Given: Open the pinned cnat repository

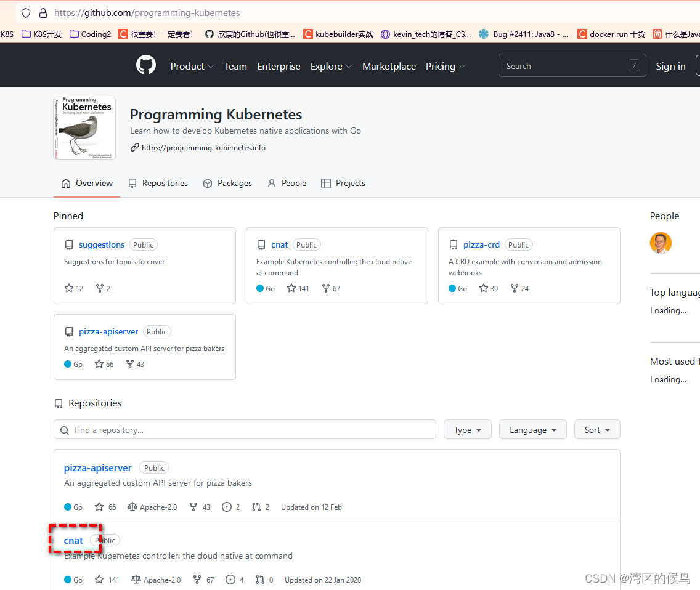Looking at the screenshot, I should point(280,244).
